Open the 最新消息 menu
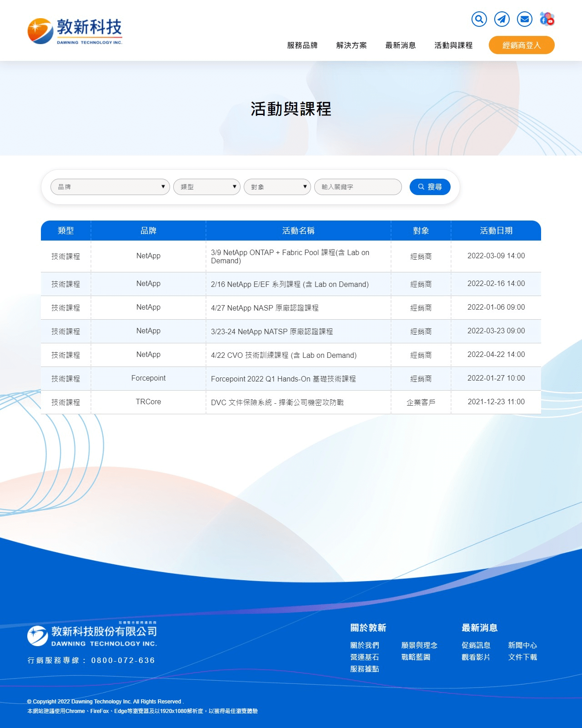This screenshot has height=728, width=582. coord(401,45)
